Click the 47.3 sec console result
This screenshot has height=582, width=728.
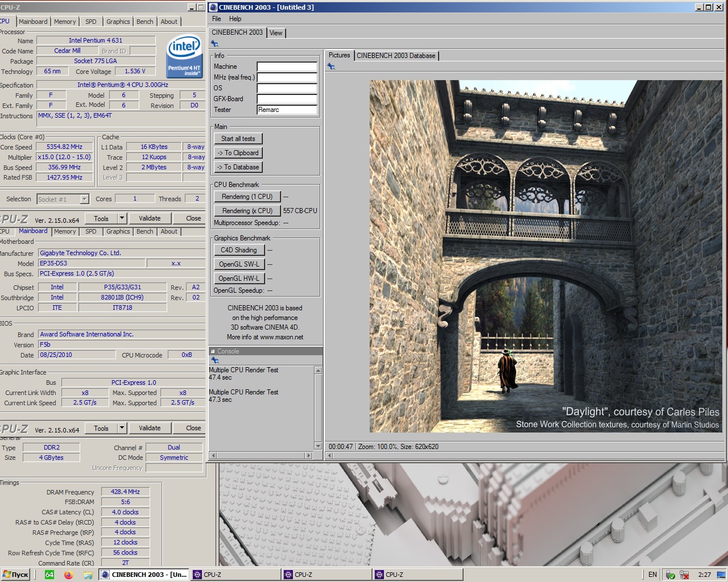click(x=220, y=400)
